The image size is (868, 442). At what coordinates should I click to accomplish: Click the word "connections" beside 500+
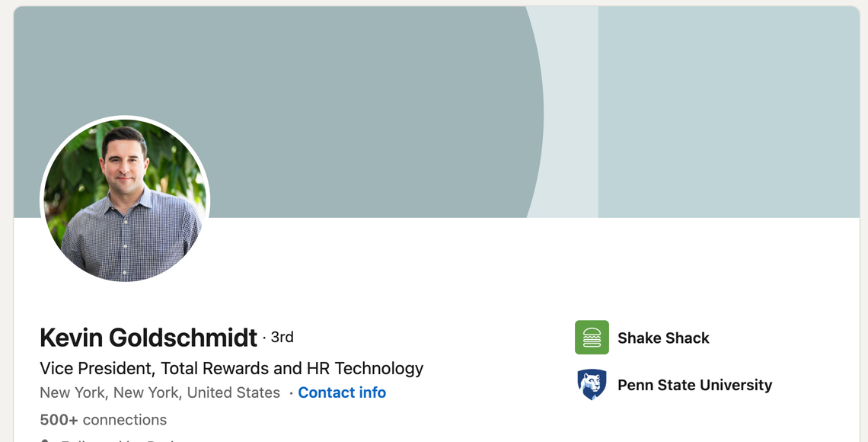click(124, 420)
